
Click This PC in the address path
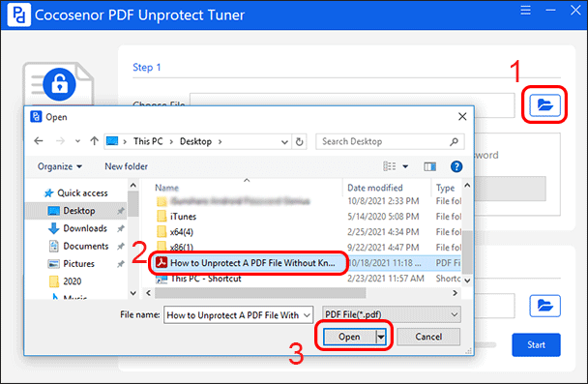148,141
